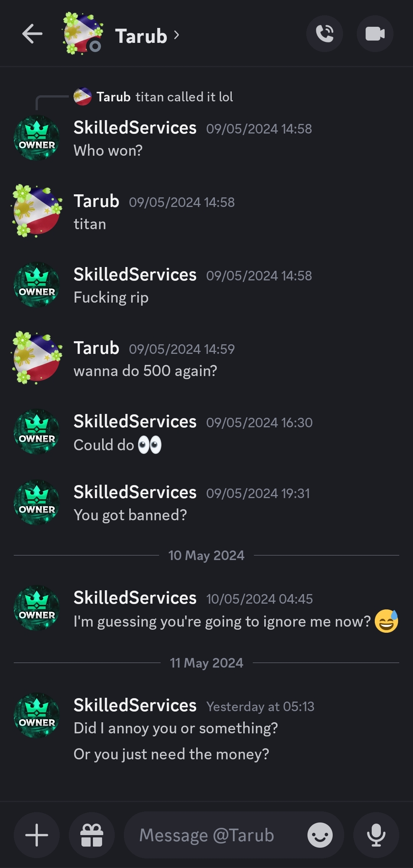Tap the sweat-smile emoji in ignore message
Viewport: 413px width, 868px height.
[386, 621]
